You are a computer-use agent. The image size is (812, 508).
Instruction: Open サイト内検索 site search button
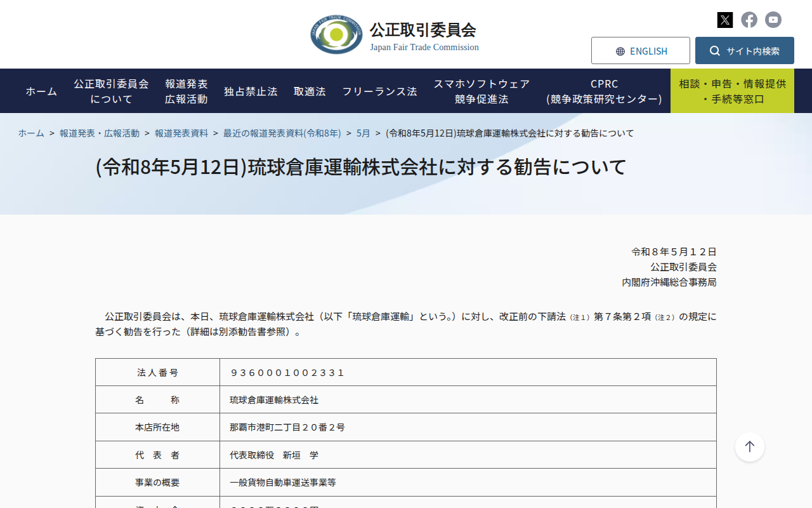tap(745, 51)
